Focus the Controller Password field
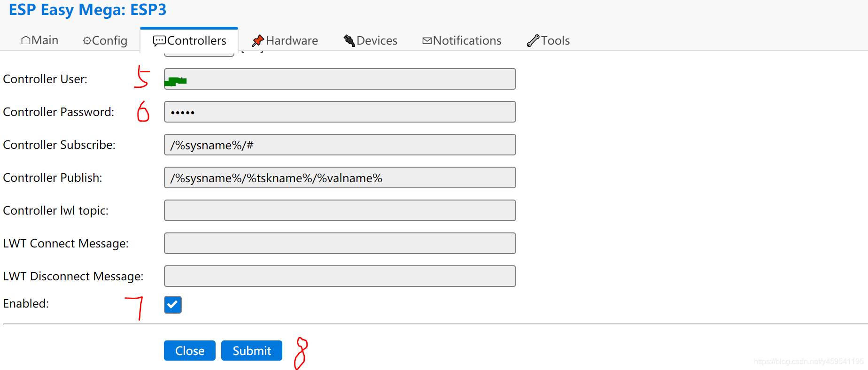 click(x=340, y=112)
